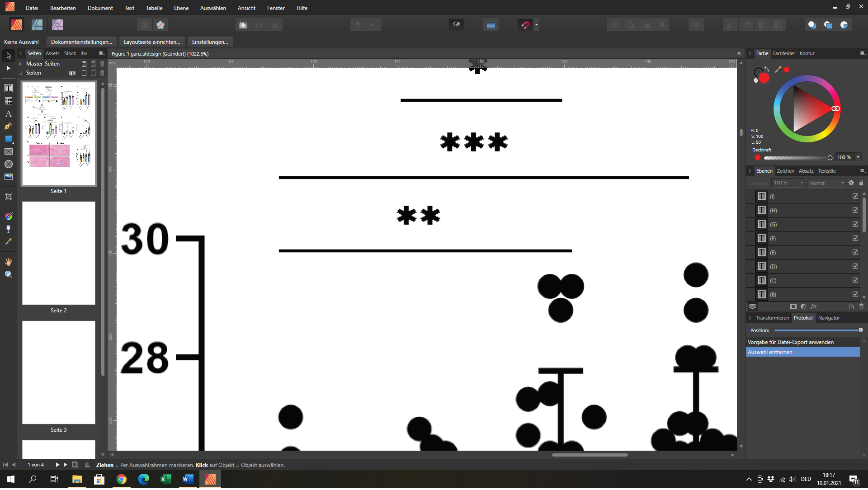The height and width of the screenshot is (490, 868).
Task: Select the Picture Frame Ellipse tool
Action: (x=9, y=165)
